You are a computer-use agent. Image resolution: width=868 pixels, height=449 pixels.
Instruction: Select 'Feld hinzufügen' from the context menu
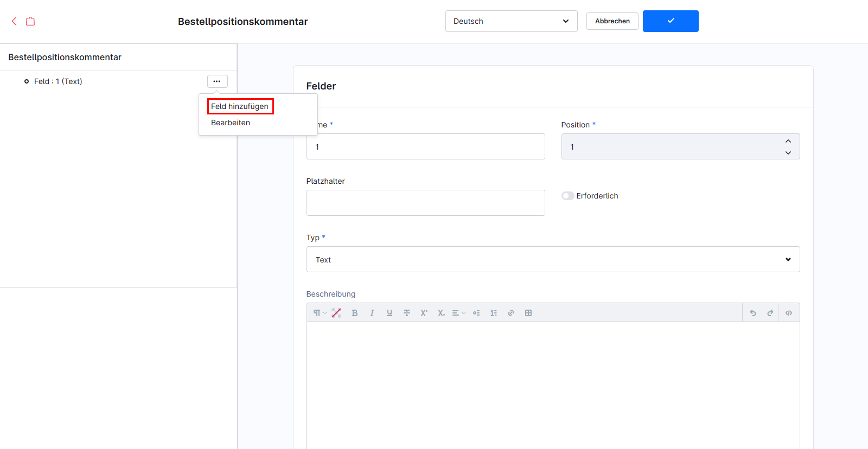[x=240, y=106]
